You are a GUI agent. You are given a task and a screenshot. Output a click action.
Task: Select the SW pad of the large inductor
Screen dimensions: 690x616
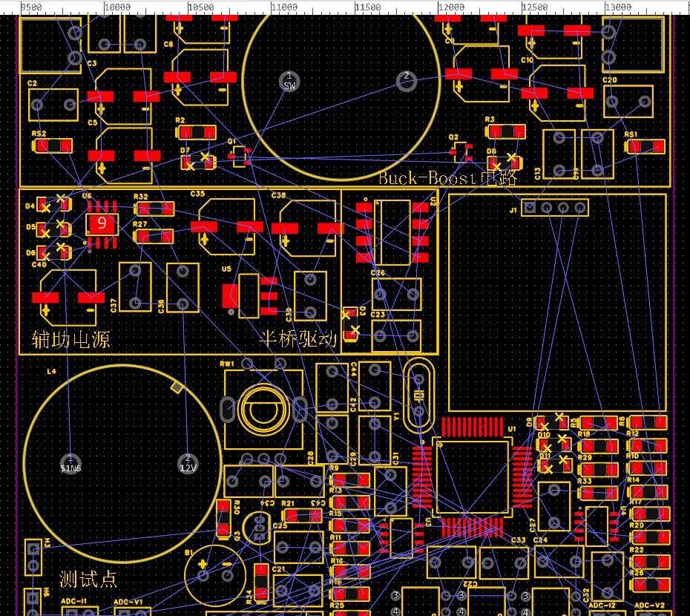(x=289, y=82)
